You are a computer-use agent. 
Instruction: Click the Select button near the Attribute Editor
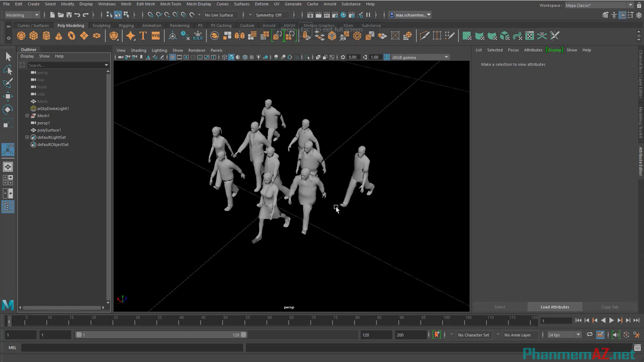tap(499, 307)
